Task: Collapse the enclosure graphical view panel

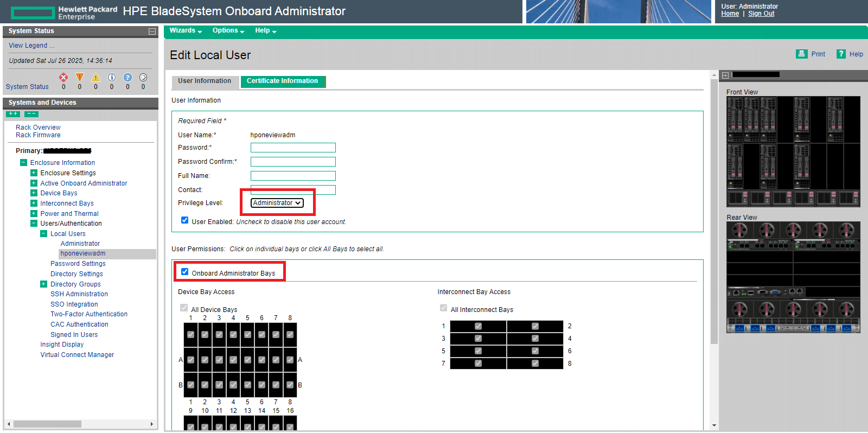Action: point(725,75)
